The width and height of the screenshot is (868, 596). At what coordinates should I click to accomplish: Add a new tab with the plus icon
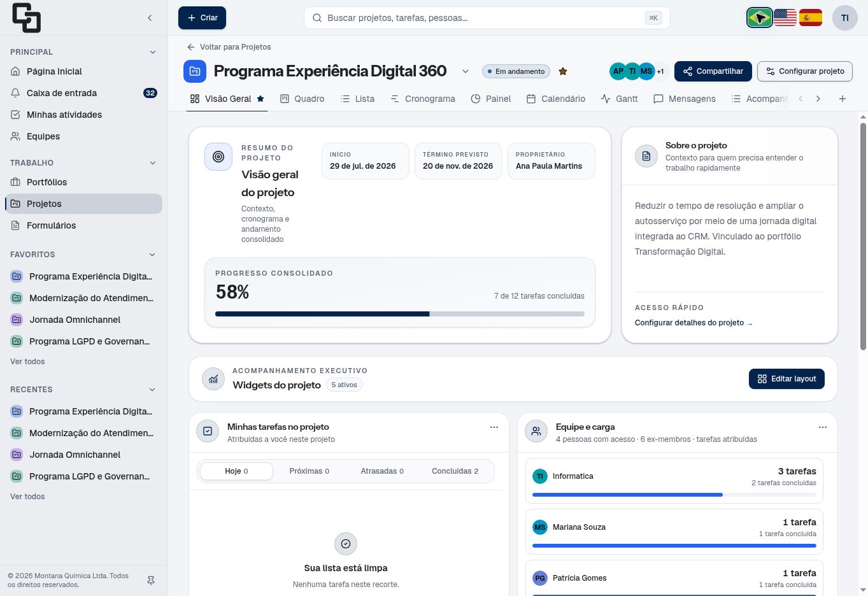843,99
